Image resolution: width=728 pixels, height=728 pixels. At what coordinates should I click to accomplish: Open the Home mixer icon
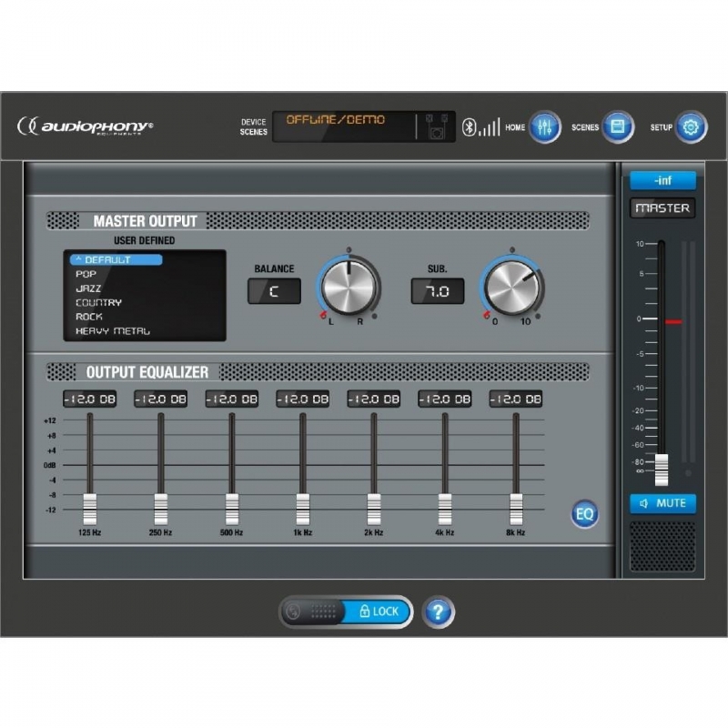pos(545,127)
